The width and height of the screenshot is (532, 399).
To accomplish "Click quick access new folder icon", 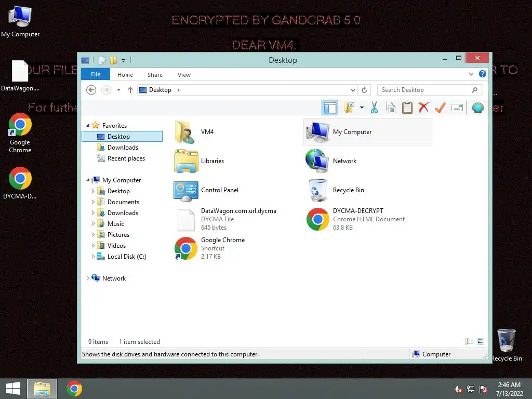I will (113, 60).
